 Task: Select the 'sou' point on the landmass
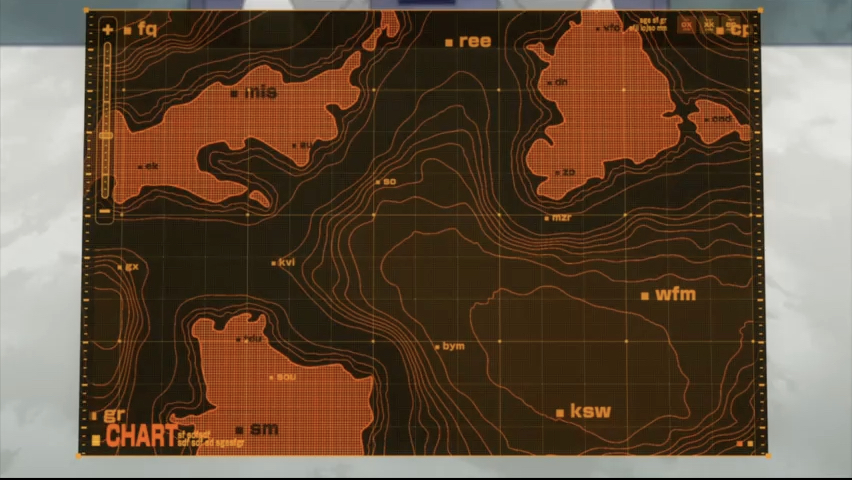[283, 377]
